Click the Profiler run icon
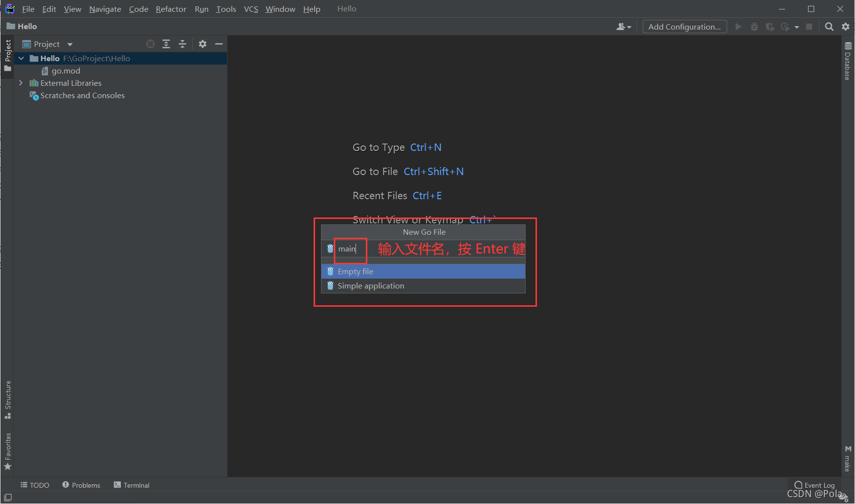 pos(785,27)
